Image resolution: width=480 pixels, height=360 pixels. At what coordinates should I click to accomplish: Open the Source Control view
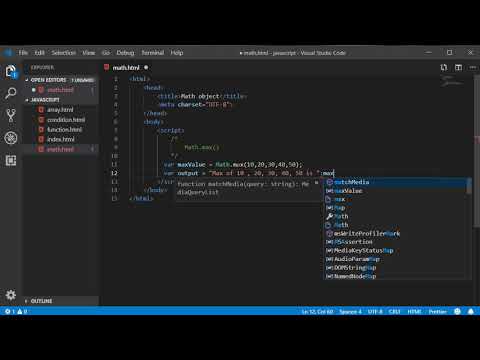pyautogui.click(x=11, y=116)
